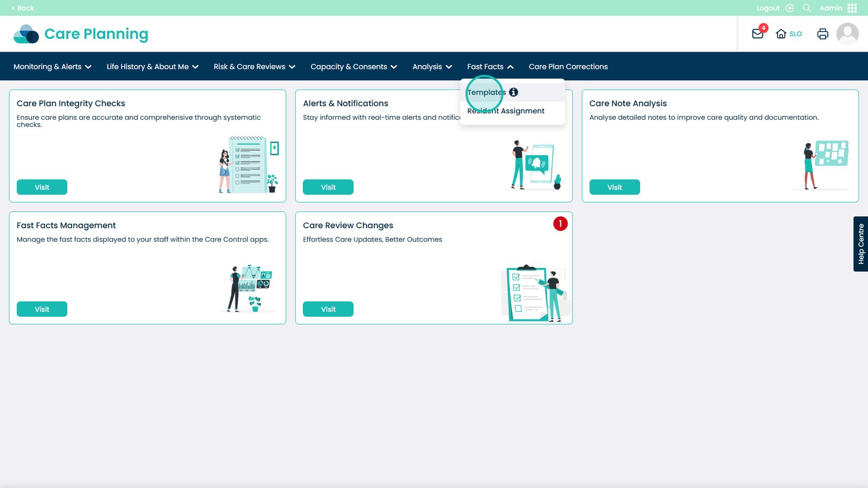The width and height of the screenshot is (868, 488).
Task: Click the SLO home icon
Action: (781, 34)
